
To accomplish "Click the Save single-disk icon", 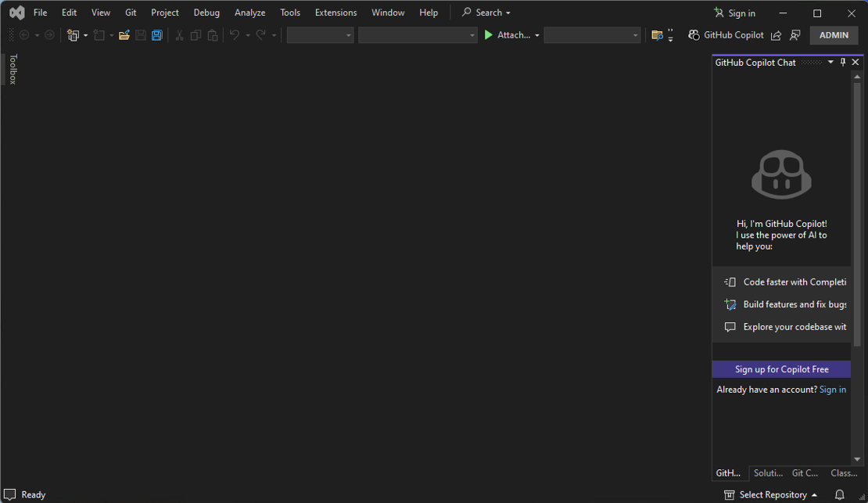I will tap(141, 35).
